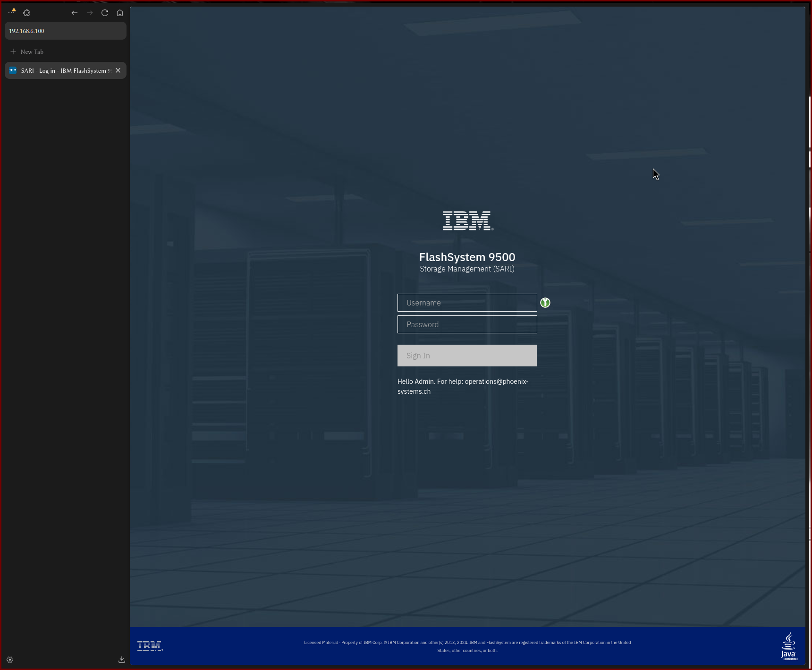The image size is (812, 670).
Task: Open the browser menu with warning badge
Action: pos(12,12)
